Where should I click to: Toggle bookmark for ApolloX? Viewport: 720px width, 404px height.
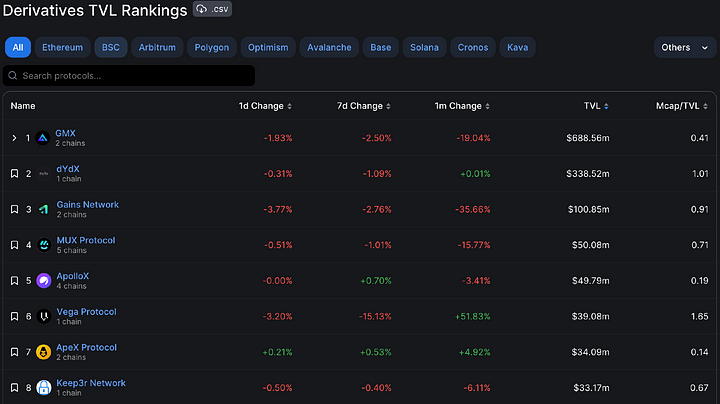pyautogui.click(x=14, y=281)
